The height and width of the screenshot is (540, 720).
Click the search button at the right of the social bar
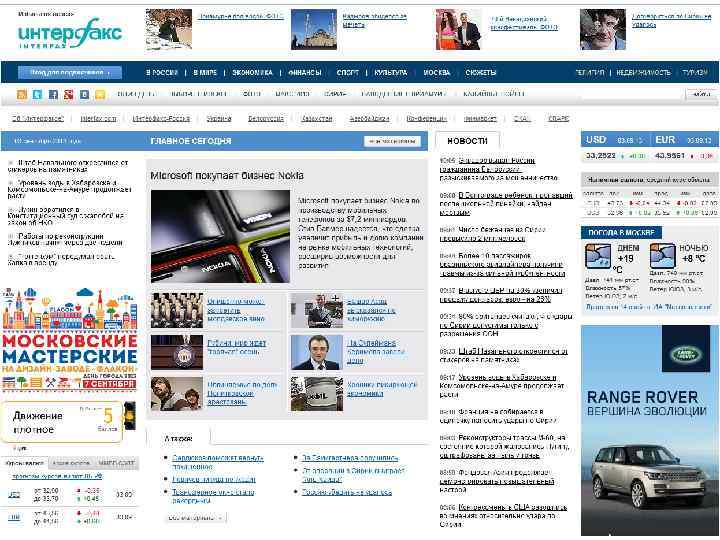click(700, 94)
